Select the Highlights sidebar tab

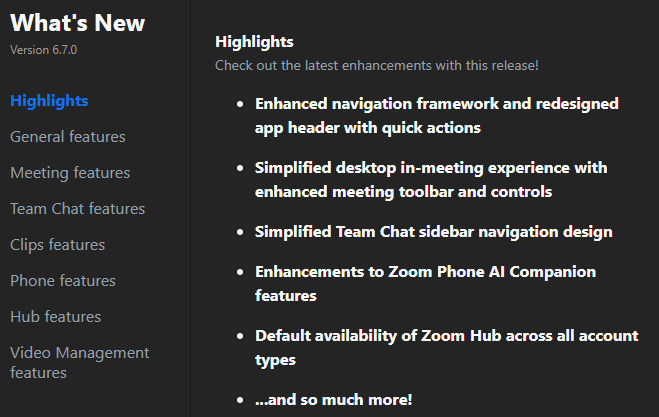[49, 101]
